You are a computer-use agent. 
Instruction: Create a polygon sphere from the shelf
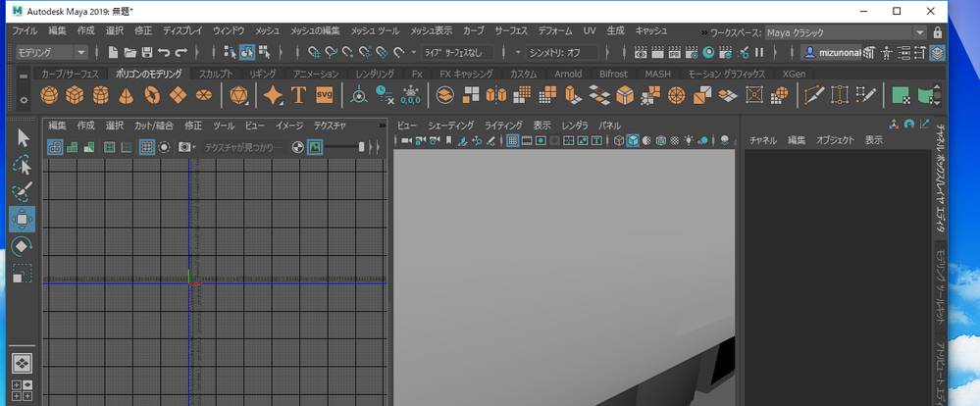click(49, 95)
